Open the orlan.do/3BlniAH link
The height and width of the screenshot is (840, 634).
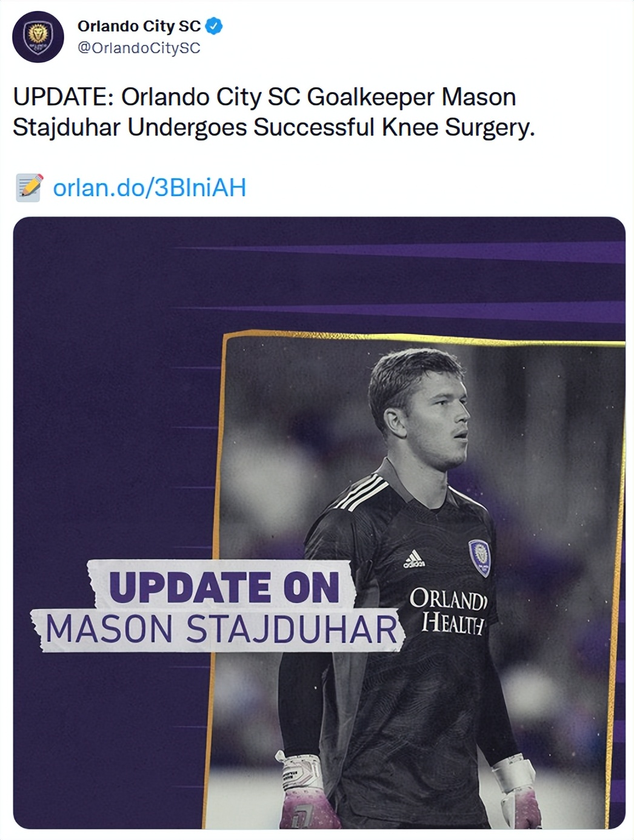pyautogui.click(x=149, y=188)
